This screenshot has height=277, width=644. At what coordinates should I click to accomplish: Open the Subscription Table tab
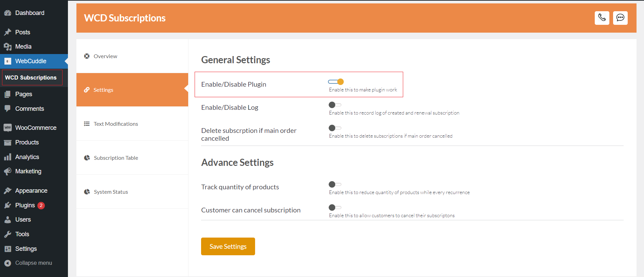[132, 158]
